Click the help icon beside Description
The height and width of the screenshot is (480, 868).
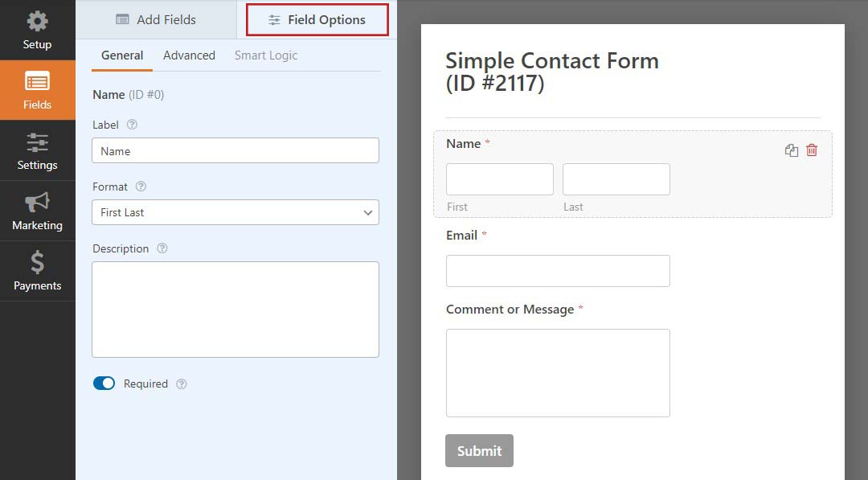click(x=162, y=248)
